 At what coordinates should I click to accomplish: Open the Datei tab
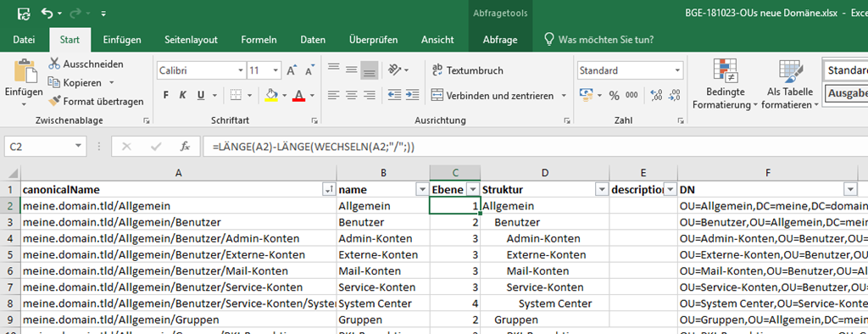24,39
